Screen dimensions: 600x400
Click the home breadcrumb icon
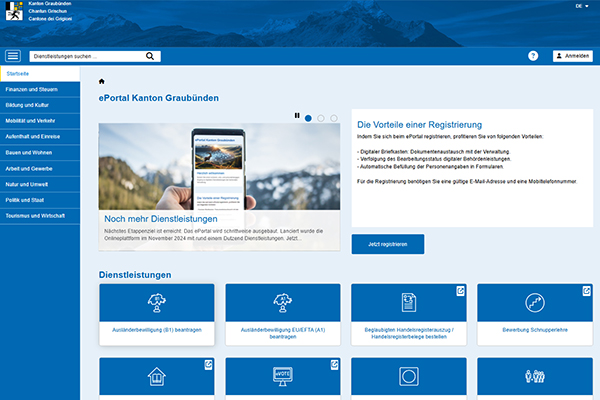tap(102, 81)
